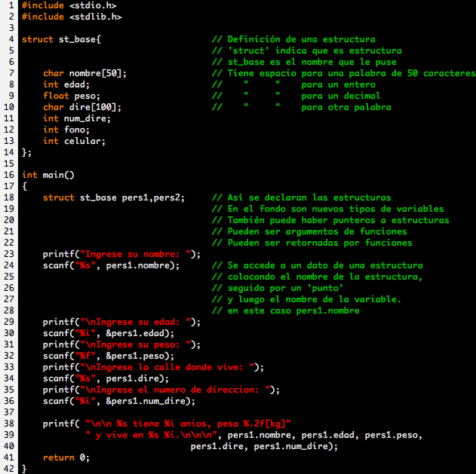Click printf 'Ingrese su peso:' line
The width and height of the screenshot is (476, 474).
(x=121, y=344)
